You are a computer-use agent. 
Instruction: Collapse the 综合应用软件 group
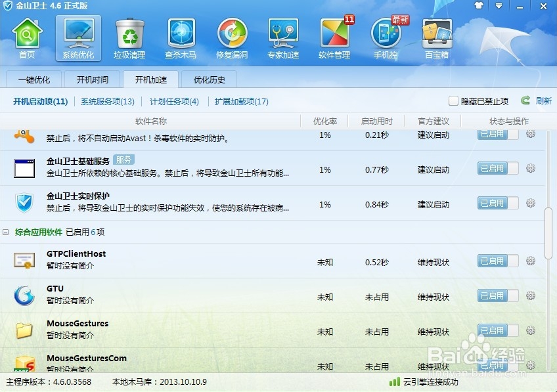(x=6, y=232)
